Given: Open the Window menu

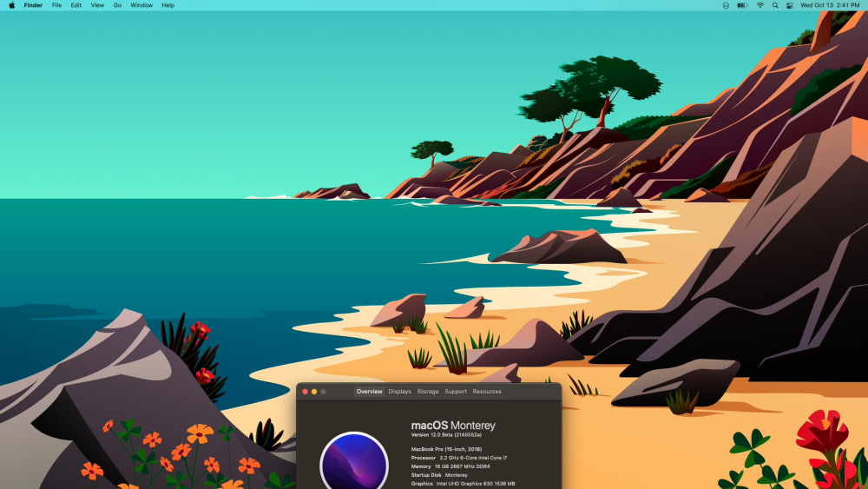Looking at the screenshot, I should click(x=141, y=5).
